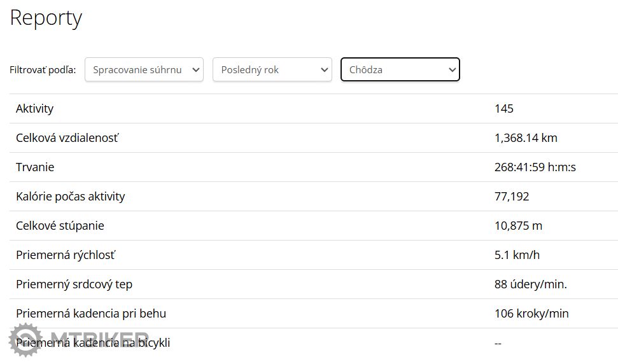
Task: Click the 268:41:59 h:m:s duration value
Action: pos(535,167)
